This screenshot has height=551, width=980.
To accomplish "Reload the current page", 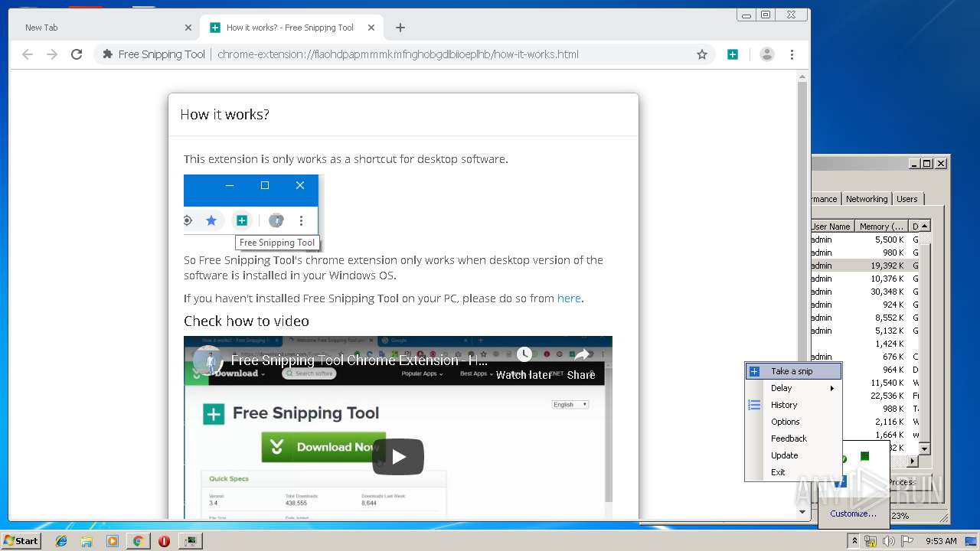I will click(x=77, y=54).
